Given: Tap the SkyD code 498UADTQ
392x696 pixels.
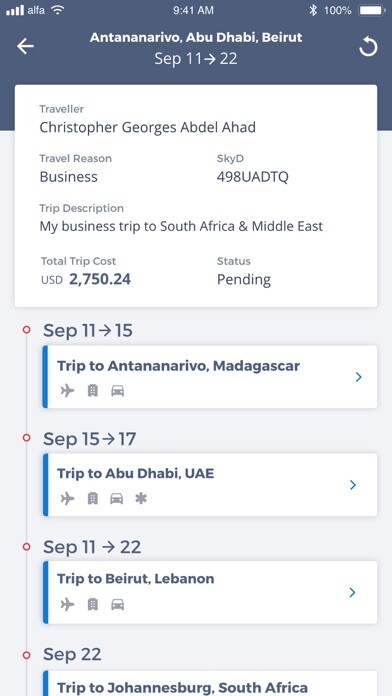Looking at the screenshot, I should [253, 177].
